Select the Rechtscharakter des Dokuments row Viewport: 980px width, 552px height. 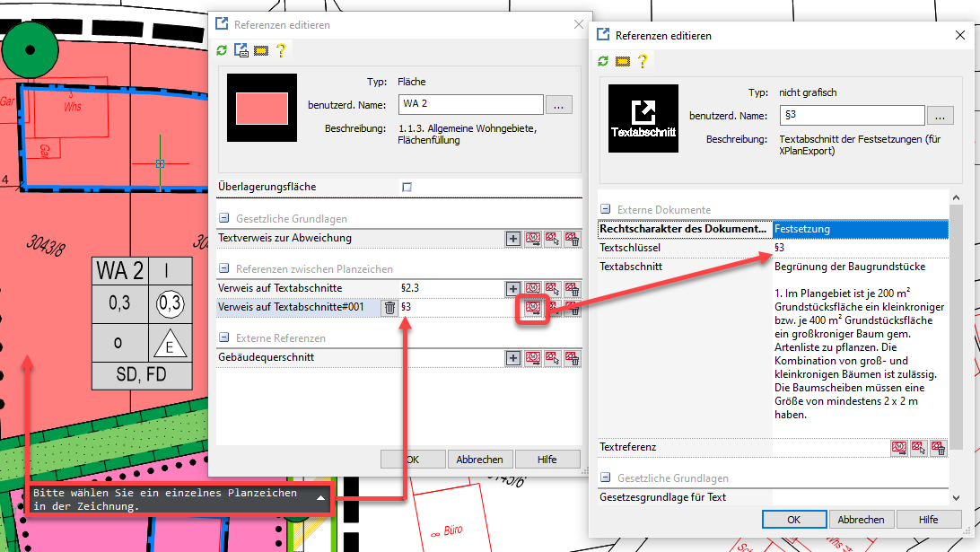685,230
